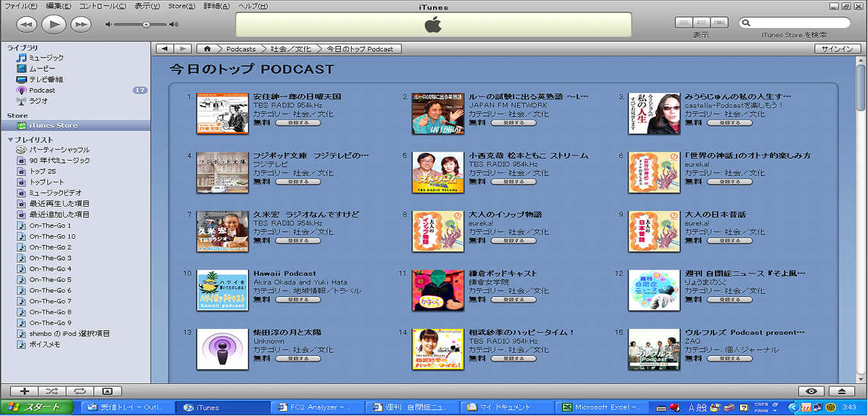Subscribe to Hawaii Podcast
Image resolution: width=868 pixels, height=416 pixels.
(x=298, y=300)
